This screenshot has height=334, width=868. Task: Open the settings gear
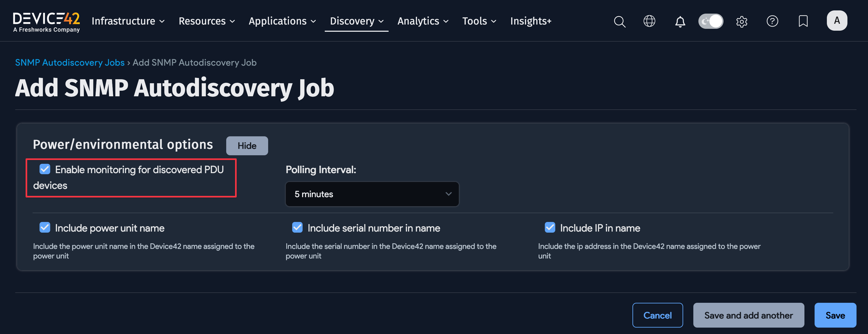(742, 21)
